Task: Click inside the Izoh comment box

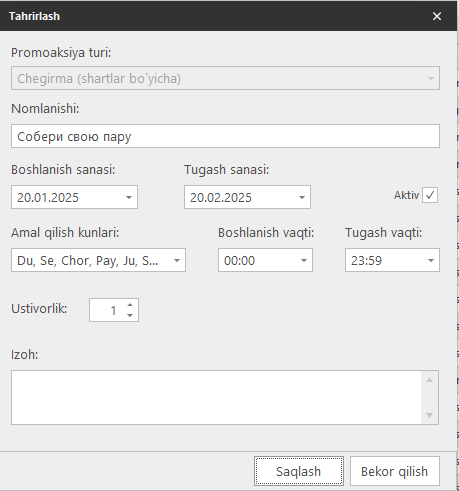Action: coord(216,397)
